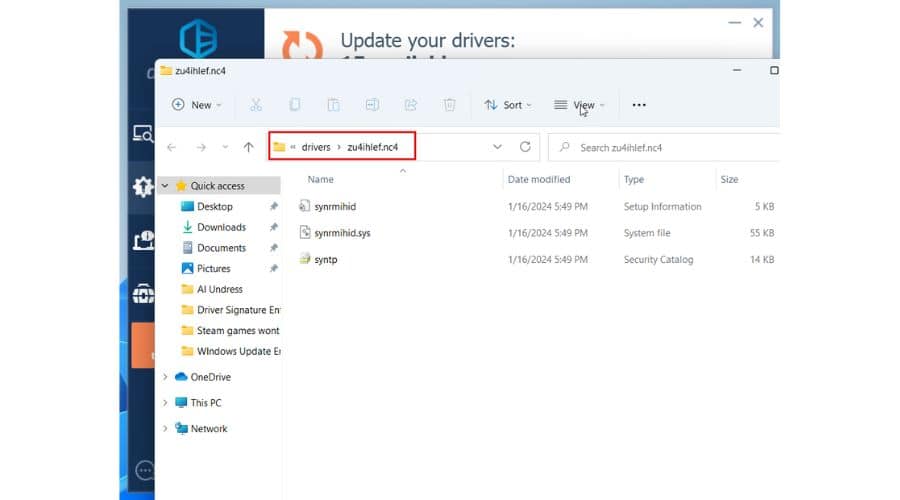This screenshot has width=900, height=500.
Task: Expand the Network tree node
Action: pyautogui.click(x=165, y=428)
